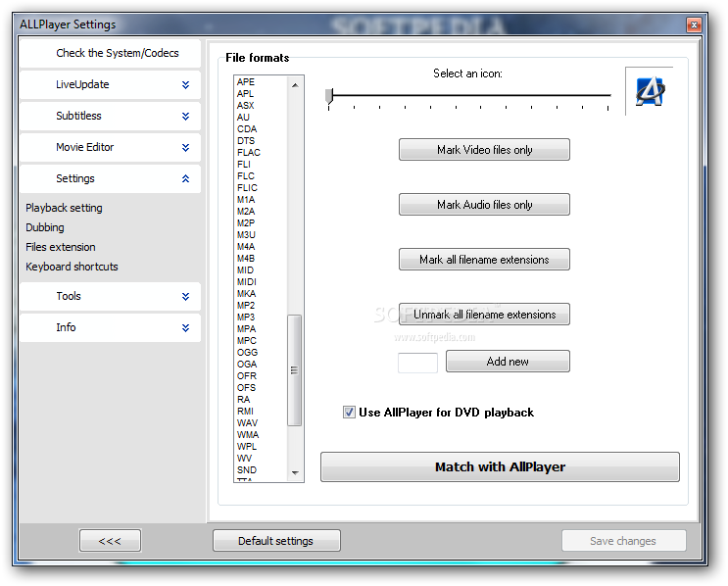Select MPC in the file formats list

[247, 340]
